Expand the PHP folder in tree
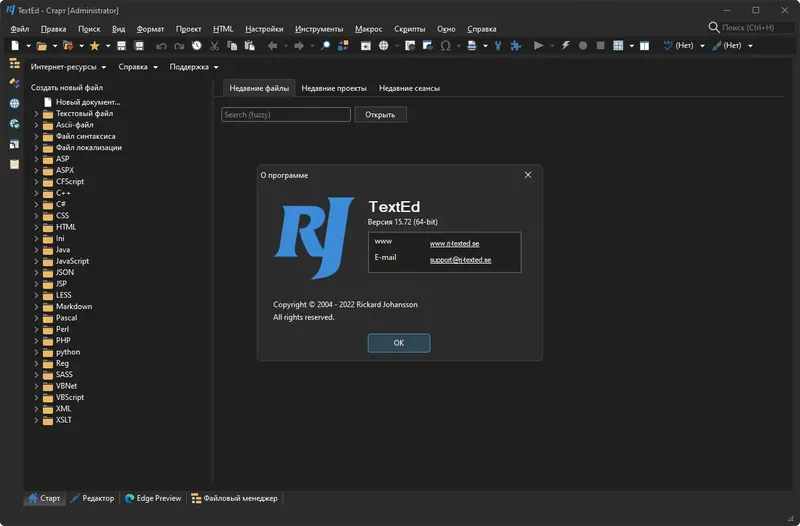The height and width of the screenshot is (526, 800). [36, 341]
